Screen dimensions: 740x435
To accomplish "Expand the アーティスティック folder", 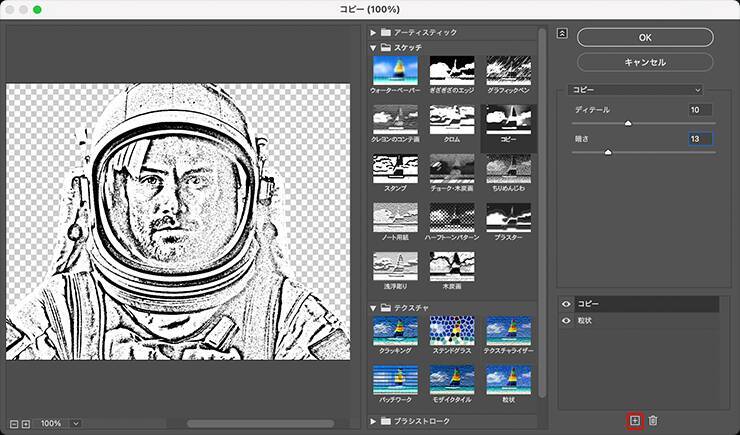I will pos(374,33).
